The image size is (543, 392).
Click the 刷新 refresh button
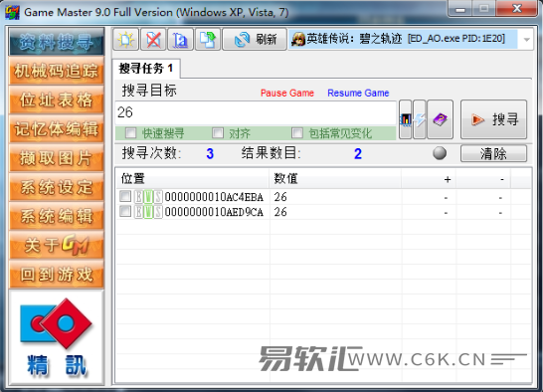tap(255, 40)
